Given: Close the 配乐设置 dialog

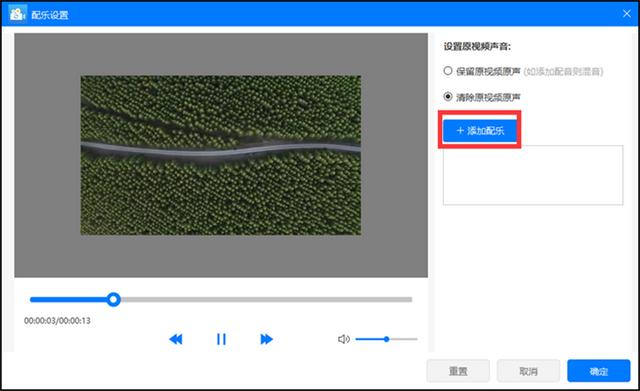Looking at the screenshot, I should tap(627, 14).
